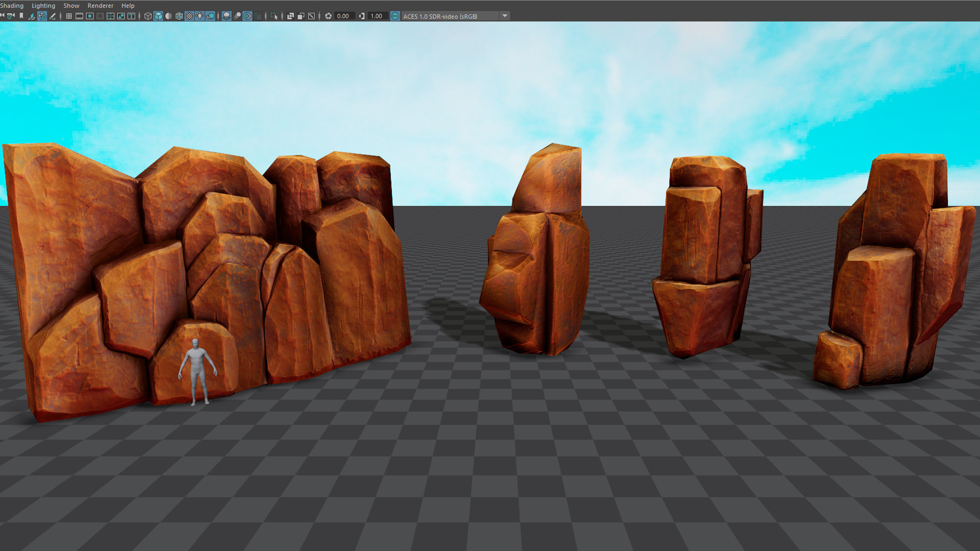Toggle the field chart icon
Image resolution: width=980 pixels, height=551 pixels.
tap(110, 16)
